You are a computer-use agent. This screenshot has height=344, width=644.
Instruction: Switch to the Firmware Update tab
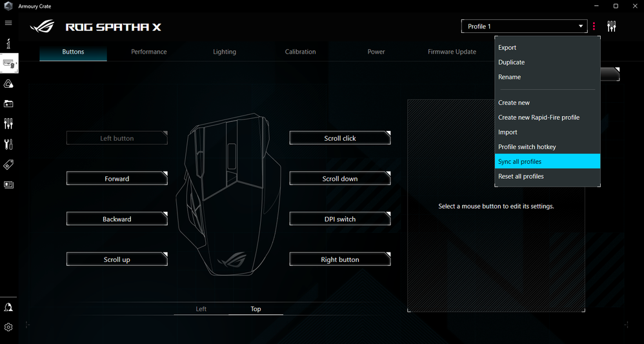point(452,52)
